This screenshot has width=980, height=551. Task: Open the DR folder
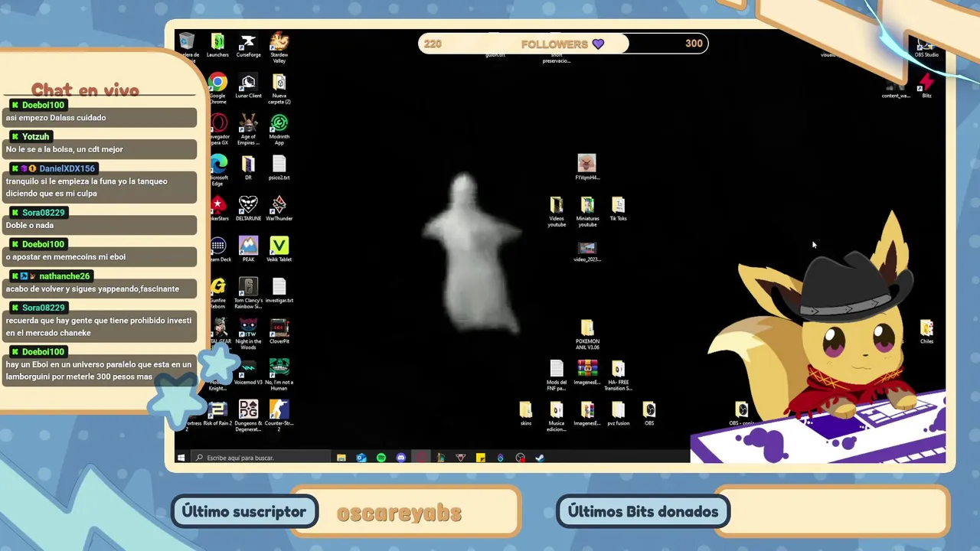click(248, 168)
